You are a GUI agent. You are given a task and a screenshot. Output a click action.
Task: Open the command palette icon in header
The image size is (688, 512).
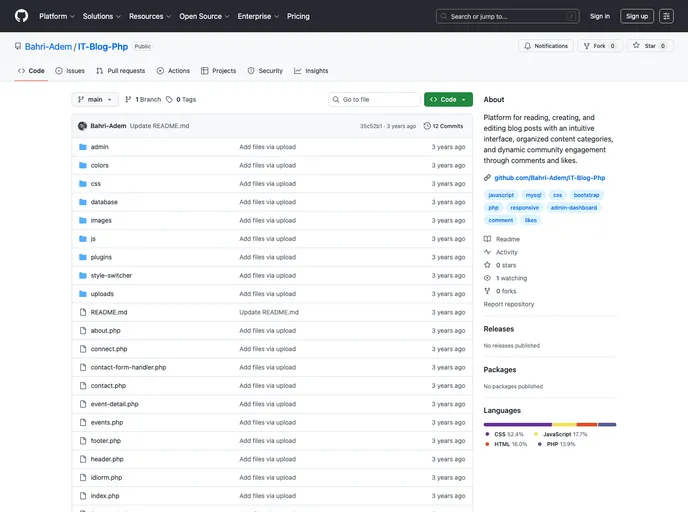pos(666,16)
